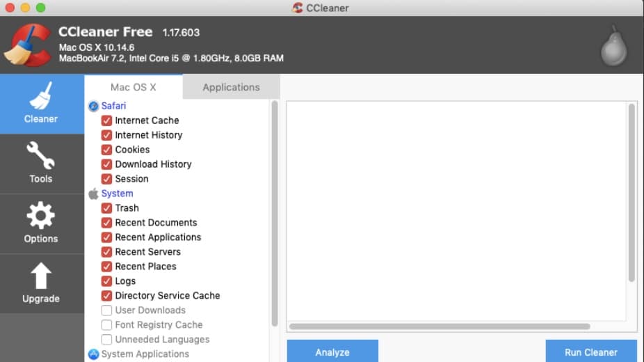Select the System Applications category label
Screen dimensions: 644x362
pyautogui.click(x=145, y=354)
